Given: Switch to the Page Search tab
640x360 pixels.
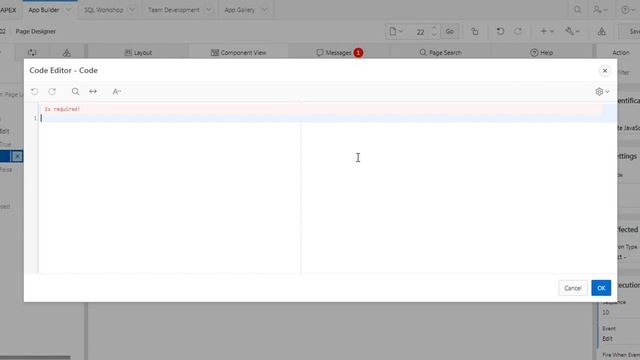Looking at the screenshot, I should [x=440, y=53].
